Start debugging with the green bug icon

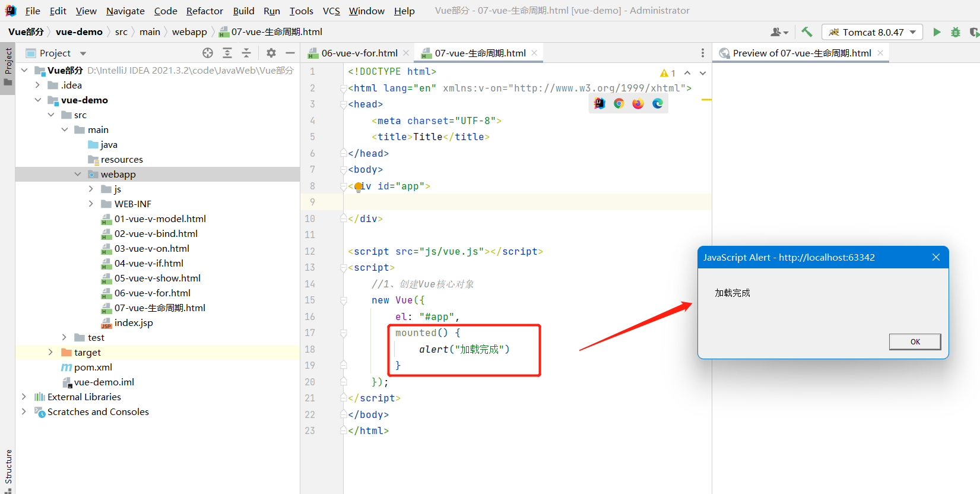956,32
